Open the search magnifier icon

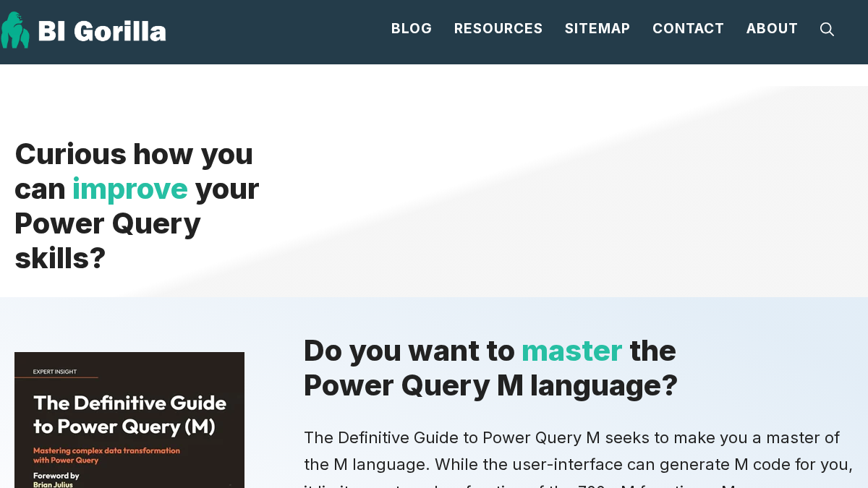827,29
